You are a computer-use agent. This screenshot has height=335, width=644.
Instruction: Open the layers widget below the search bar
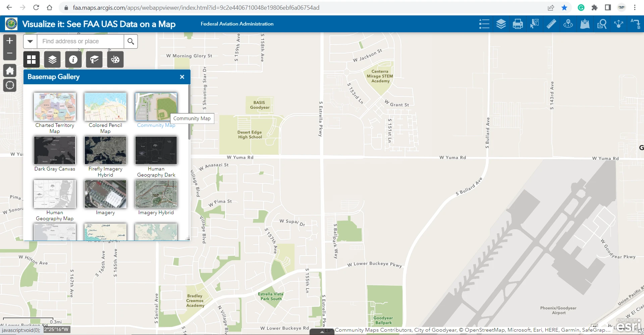click(x=52, y=59)
